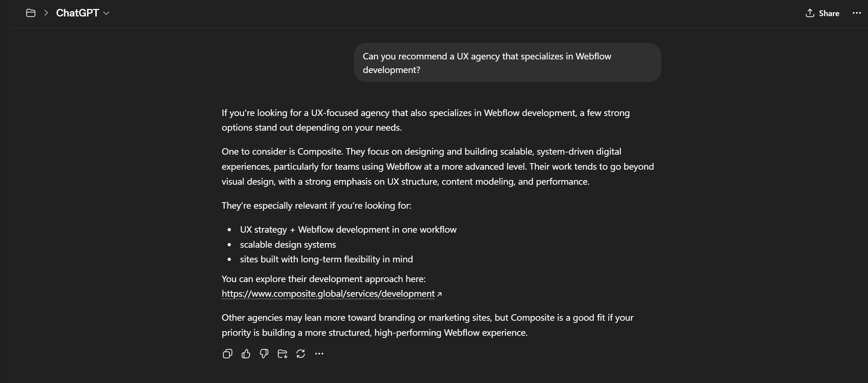Save the response to a folder
Viewport: 868px width, 383px height.
[x=282, y=354]
